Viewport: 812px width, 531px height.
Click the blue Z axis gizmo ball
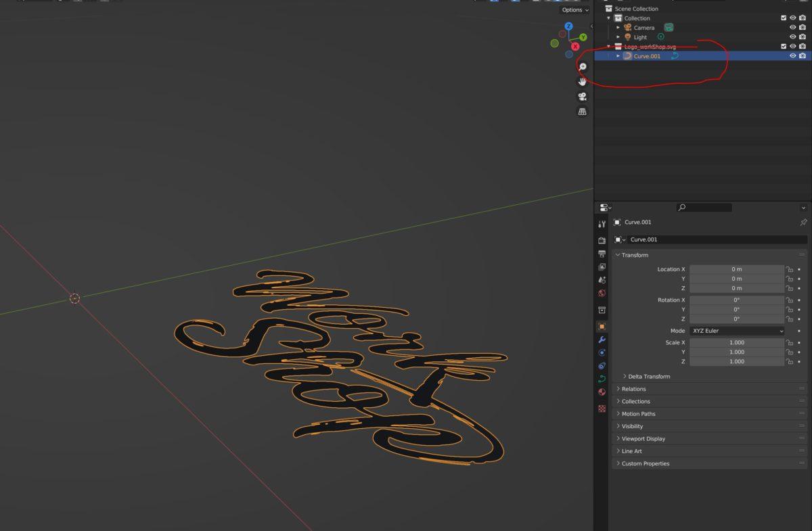point(568,27)
